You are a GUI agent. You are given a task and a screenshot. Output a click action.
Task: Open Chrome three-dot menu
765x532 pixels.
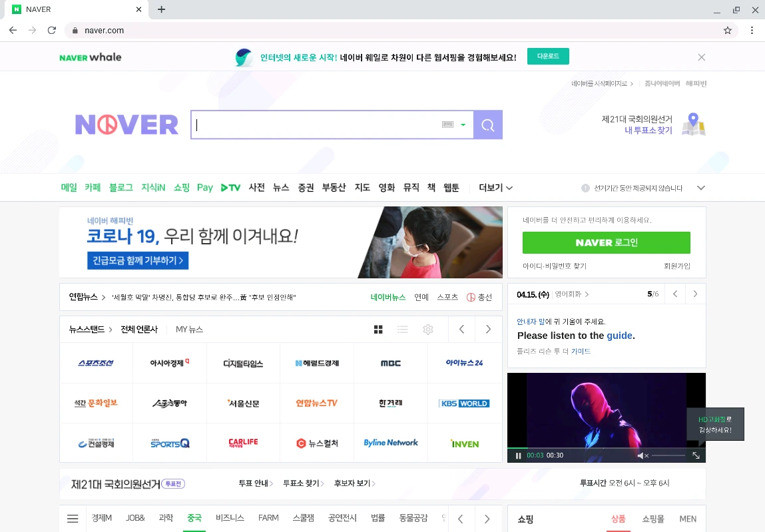pyautogui.click(x=752, y=30)
